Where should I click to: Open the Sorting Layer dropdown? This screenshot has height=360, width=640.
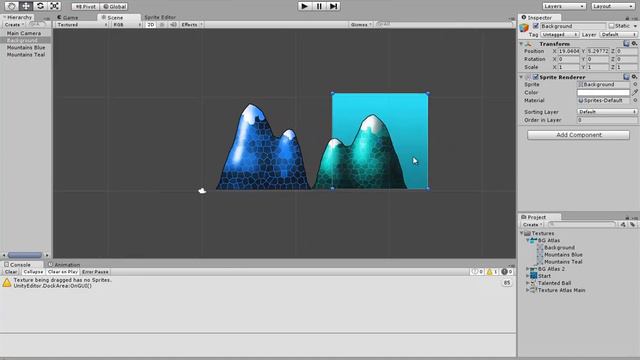tap(607, 111)
